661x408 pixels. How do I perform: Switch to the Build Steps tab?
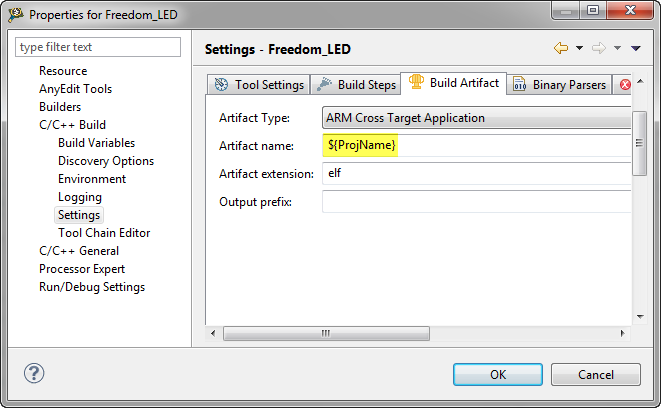(x=357, y=85)
